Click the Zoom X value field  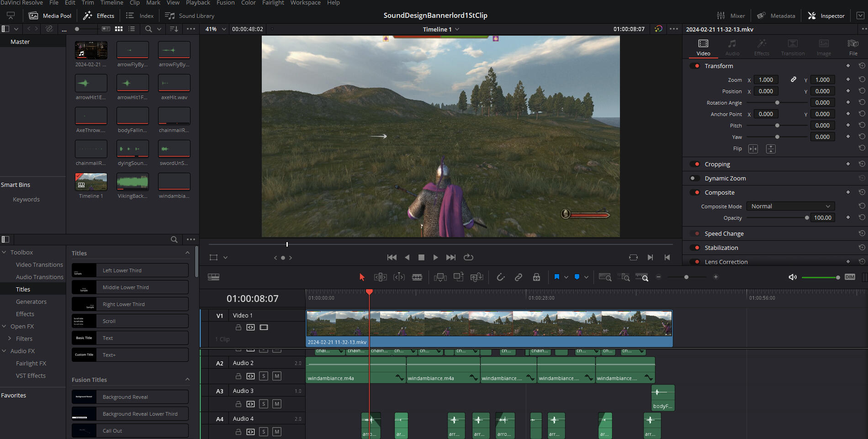(766, 79)
